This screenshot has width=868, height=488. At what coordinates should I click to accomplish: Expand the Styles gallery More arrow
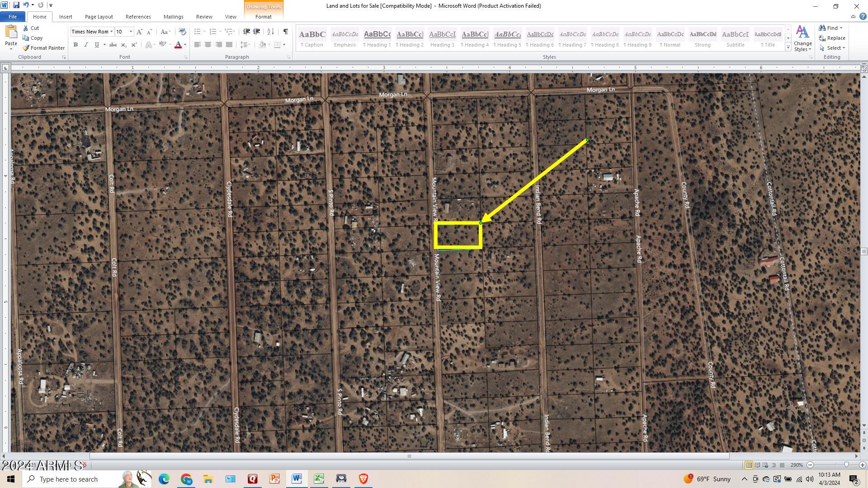[x=788, y=47]
